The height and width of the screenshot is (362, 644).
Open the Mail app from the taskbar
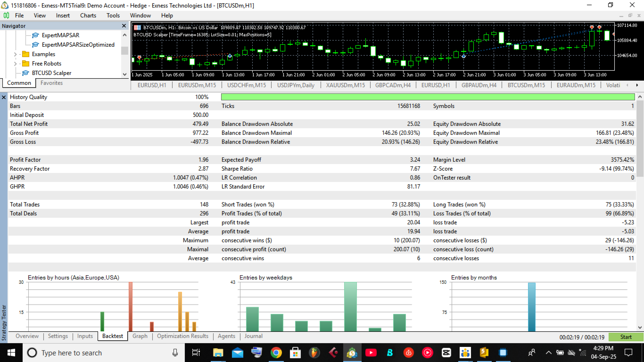(237, 353)
